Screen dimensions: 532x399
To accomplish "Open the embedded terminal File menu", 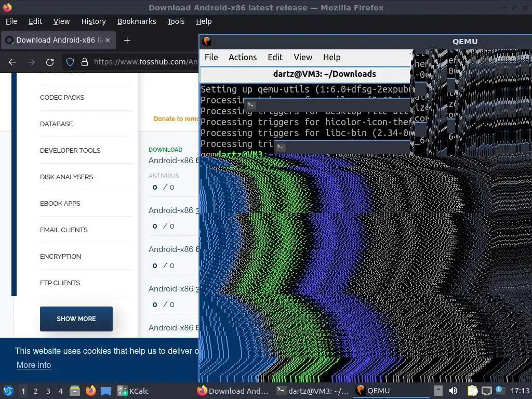I will [x=211, y=57].
